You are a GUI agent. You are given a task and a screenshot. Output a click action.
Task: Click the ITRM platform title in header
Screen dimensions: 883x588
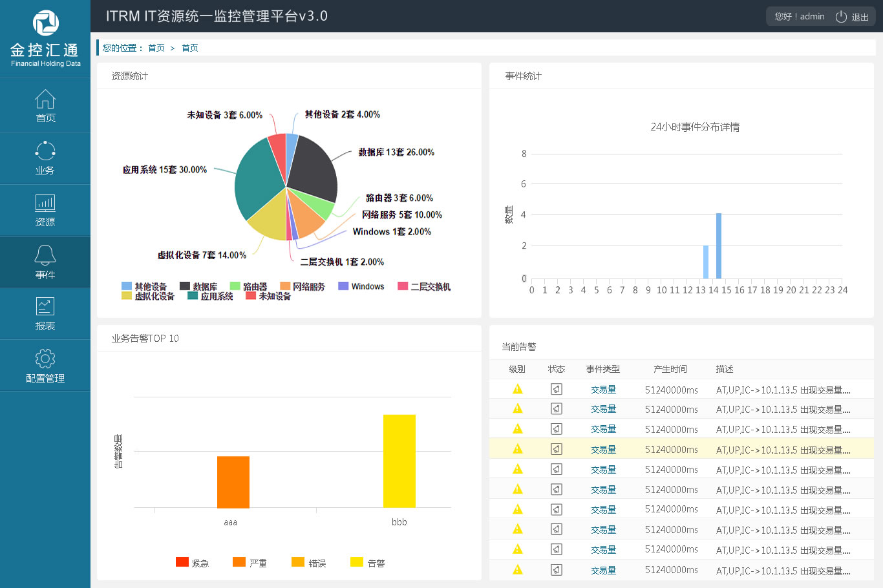click(x=217, y=16)
